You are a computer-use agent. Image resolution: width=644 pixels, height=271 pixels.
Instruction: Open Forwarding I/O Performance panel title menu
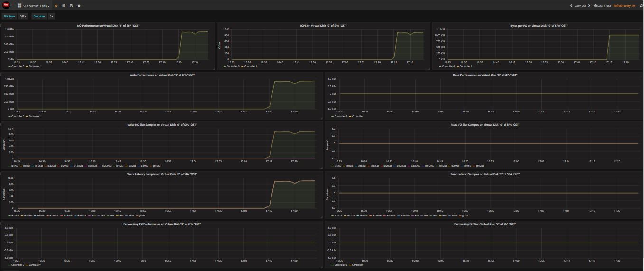tap(162, 224)
